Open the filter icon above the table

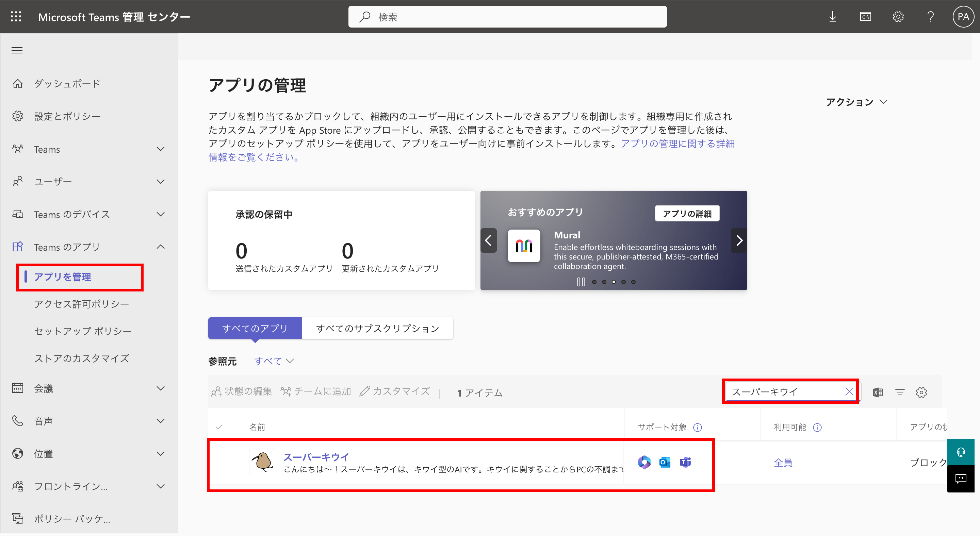point(900,392)
